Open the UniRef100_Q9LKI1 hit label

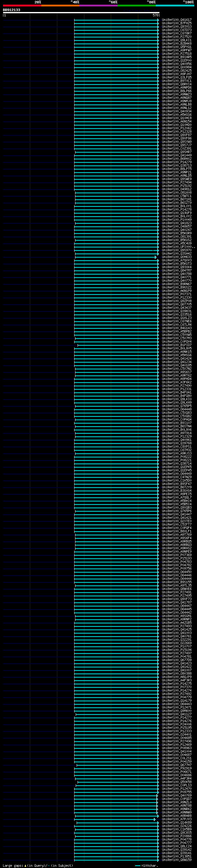click(x=177, y=40)
